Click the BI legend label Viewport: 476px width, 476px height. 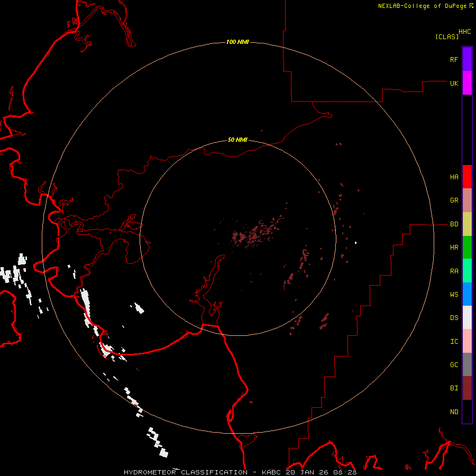(x=454, y=388)
